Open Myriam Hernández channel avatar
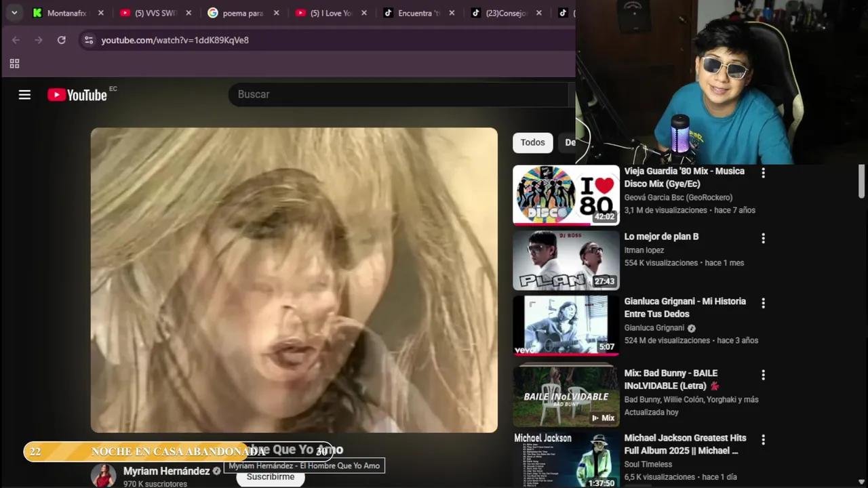This screenshot has height=488, width=868. click(x=104, y=475)
